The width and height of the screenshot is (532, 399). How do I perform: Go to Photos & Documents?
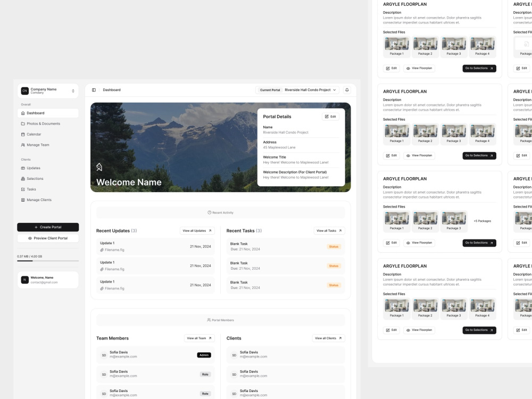tap(48, 123)
